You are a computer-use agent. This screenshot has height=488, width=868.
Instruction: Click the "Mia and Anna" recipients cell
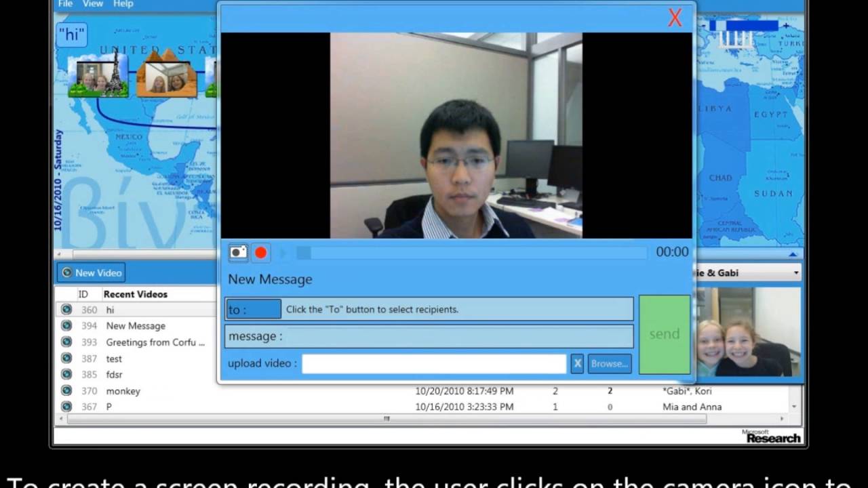coord(692,407)
